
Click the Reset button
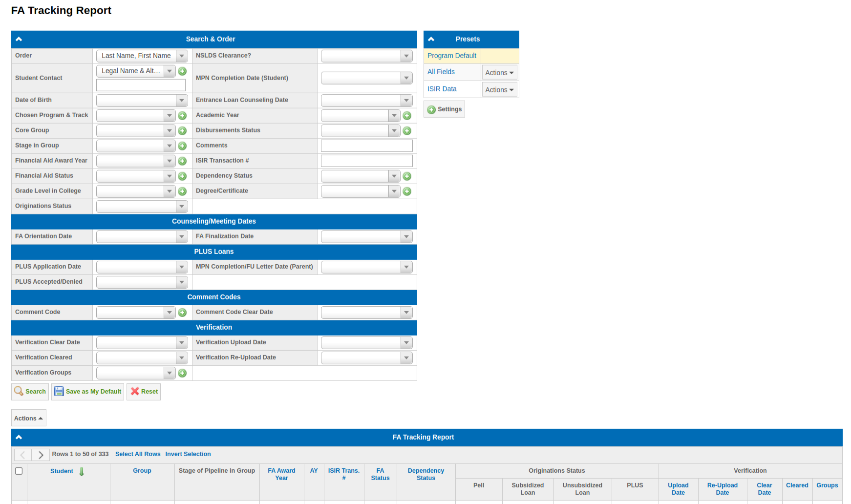(x=144, y=392)
